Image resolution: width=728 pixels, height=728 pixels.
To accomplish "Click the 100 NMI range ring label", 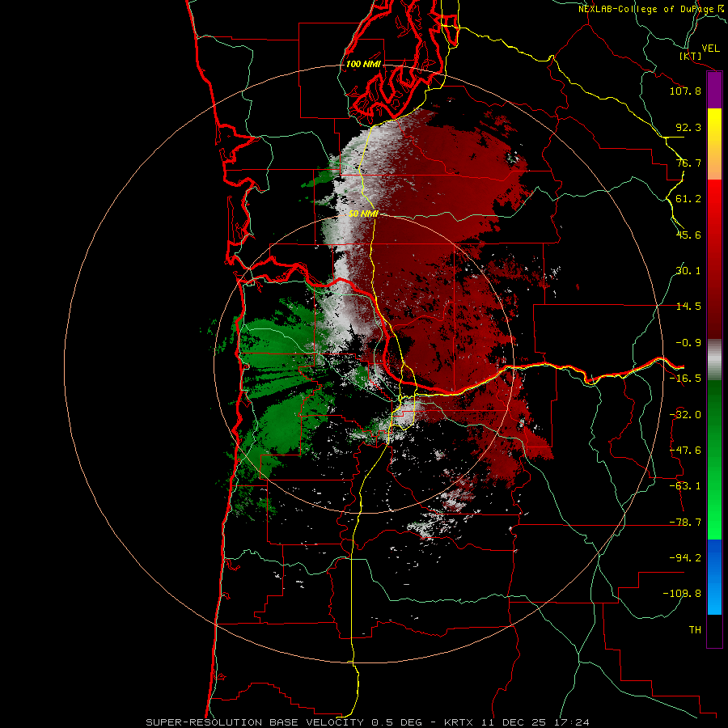I will [363, 64].
